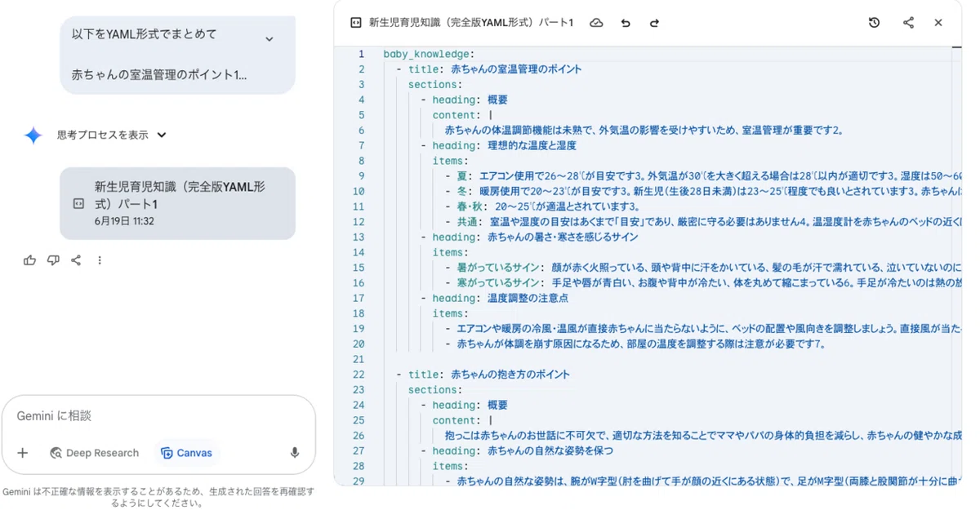Share the response via share icon
980x519 pixels.
click(x=76, y=260)
